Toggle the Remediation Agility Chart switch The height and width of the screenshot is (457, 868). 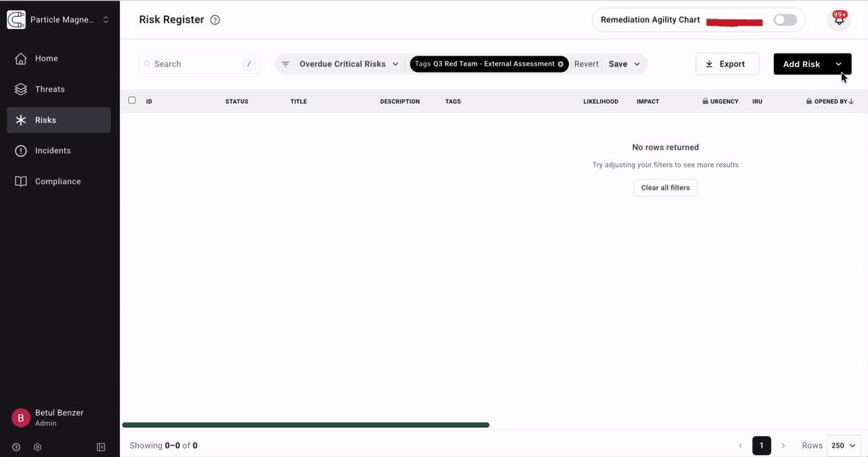point(785,20)
